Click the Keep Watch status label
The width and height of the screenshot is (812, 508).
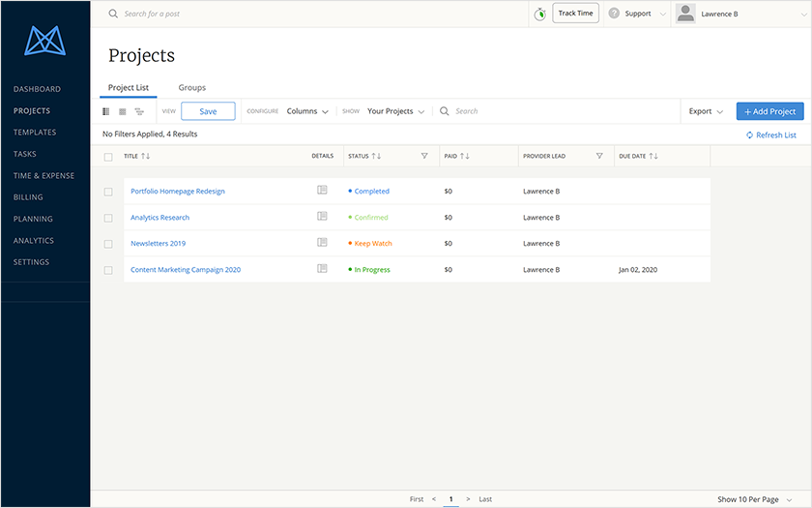pos(373,243)
